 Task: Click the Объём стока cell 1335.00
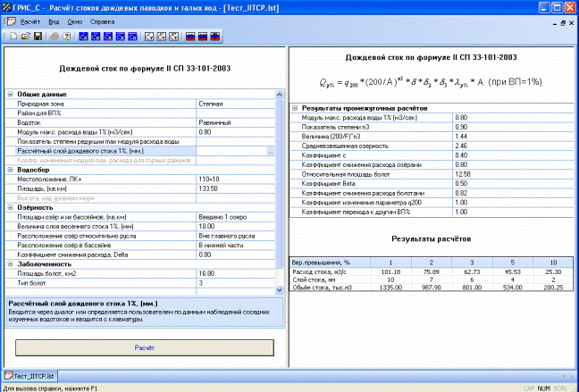tap(390, 288)
